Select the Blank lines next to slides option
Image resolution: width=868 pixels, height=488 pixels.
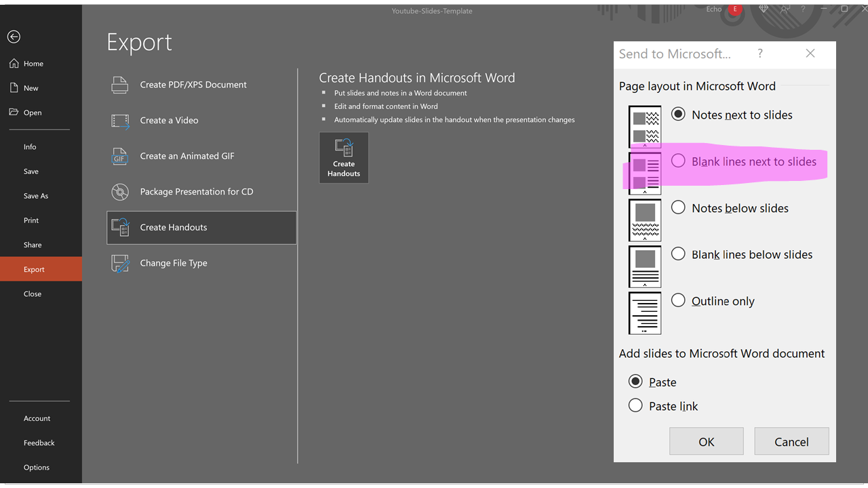coord(678,161)
